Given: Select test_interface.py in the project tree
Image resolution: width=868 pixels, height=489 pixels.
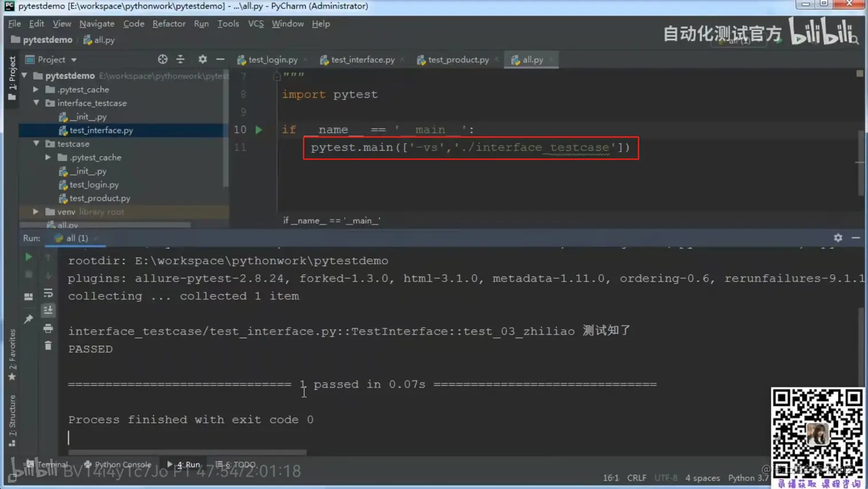Looking at the screenshot, I should pyautogui.click(x=101, y=130).
